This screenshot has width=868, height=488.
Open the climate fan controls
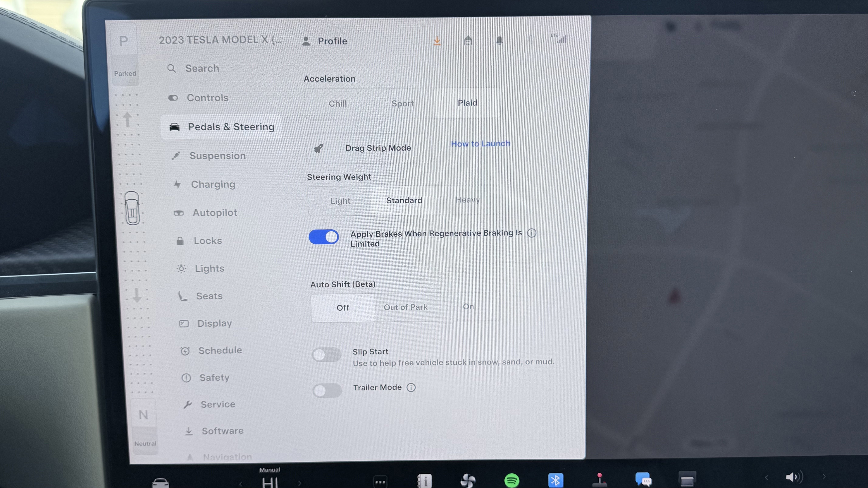click(467, 480)
